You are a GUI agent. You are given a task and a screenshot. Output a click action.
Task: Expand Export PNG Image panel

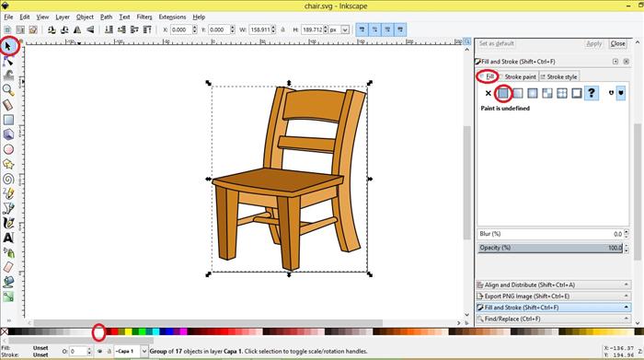pos(553,296)
